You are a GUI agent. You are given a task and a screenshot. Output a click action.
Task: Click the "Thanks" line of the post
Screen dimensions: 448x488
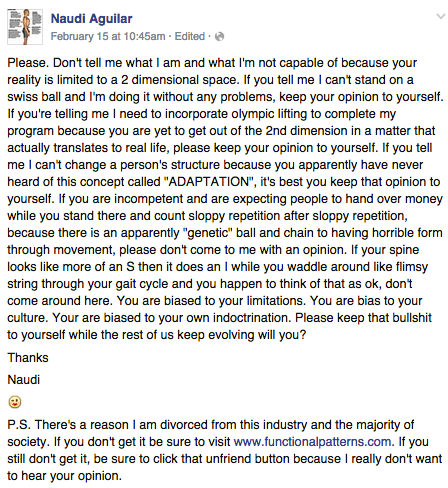pyautogui.click(x=28, y=358)
